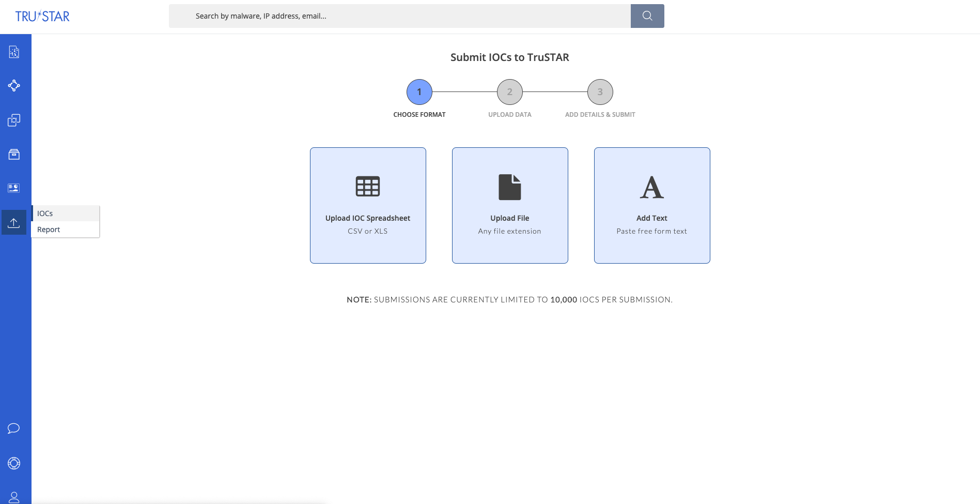Click the search magnifier button
This screenshot has height=504, width=980.
[x=647, y=16]
